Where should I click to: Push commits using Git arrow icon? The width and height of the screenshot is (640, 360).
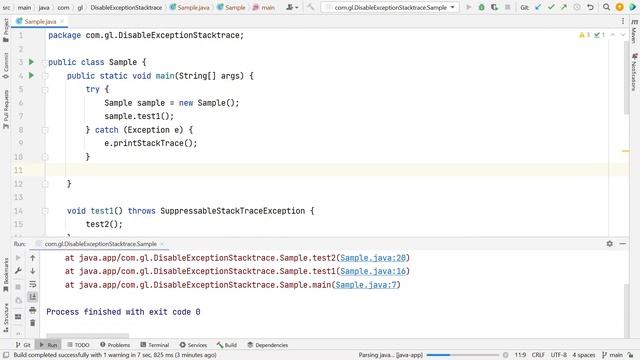click(564, 7)
